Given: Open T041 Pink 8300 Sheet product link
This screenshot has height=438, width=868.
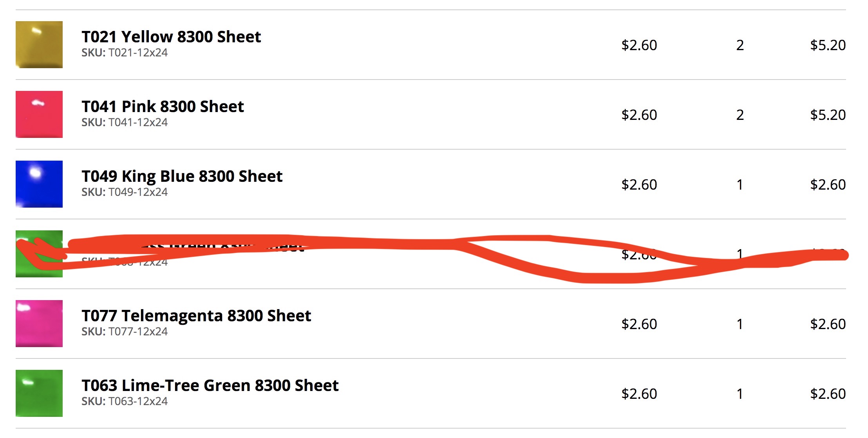Looking at the screenshot, I should 163,107.
